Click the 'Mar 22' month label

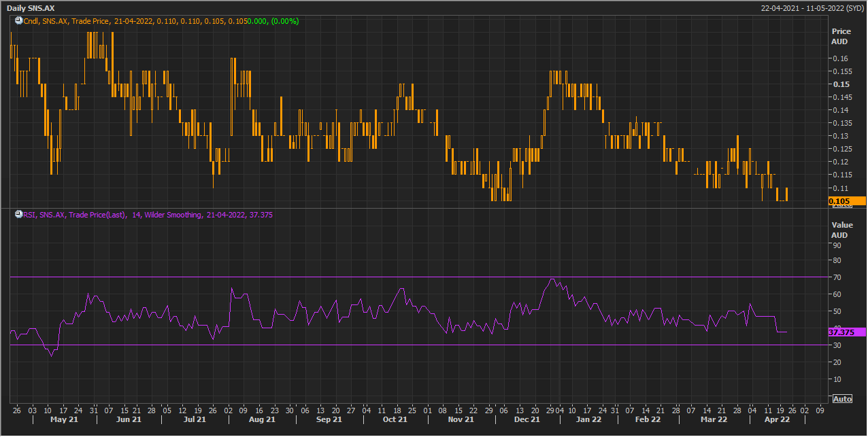(714, 420)
